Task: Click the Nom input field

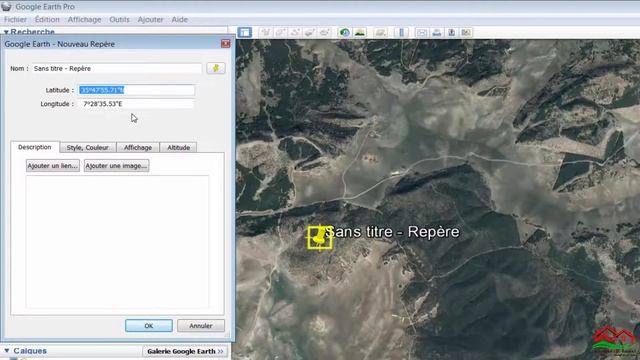Action: point(117,69)
